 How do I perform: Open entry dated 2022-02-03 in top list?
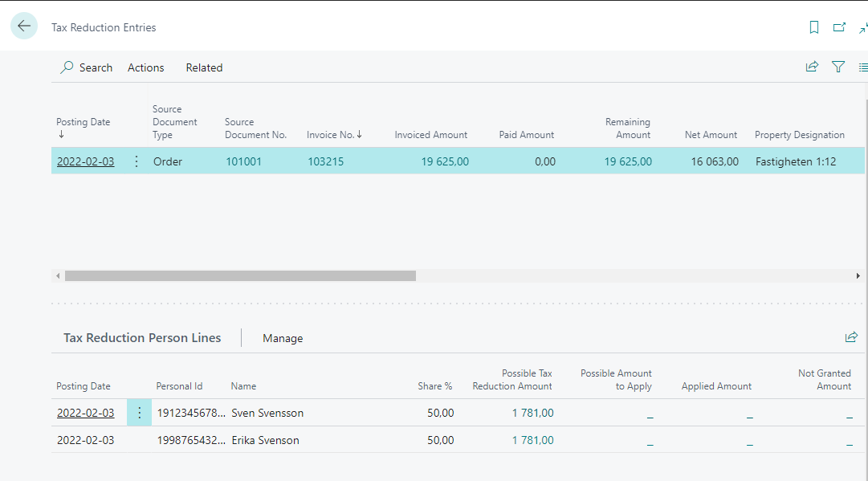(x=85, y=161)
